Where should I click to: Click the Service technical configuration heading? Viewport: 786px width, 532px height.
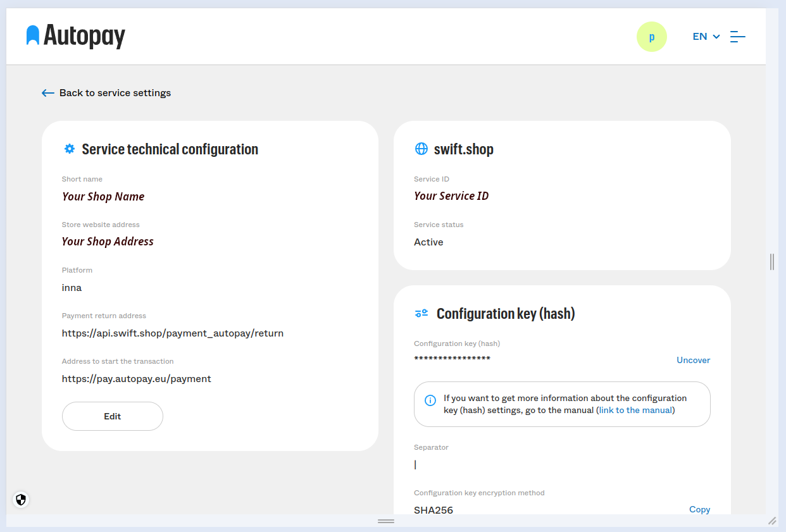tap(170, 149)
